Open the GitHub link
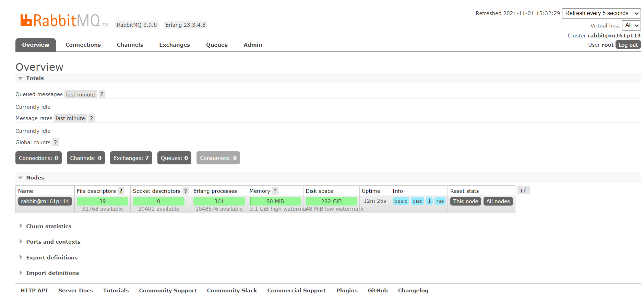Screen dimensions: 644x303 [x=378, y=291]
